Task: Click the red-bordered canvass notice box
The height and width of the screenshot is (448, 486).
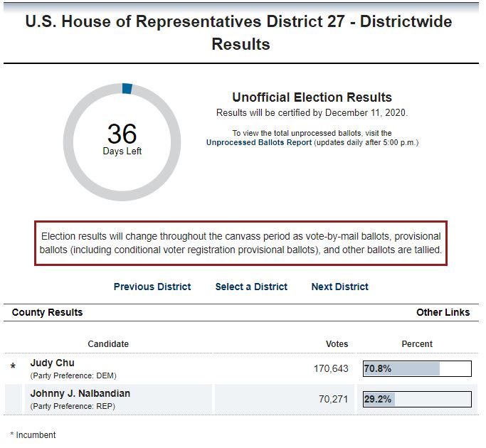Action: [241, 242]
